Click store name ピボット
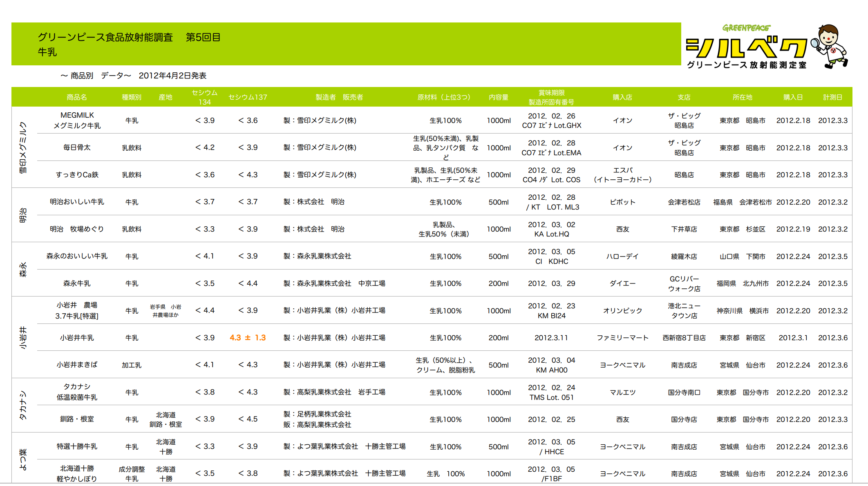Image resolution: width=868 pixels, height=486 pixels. tap(622, 202)
